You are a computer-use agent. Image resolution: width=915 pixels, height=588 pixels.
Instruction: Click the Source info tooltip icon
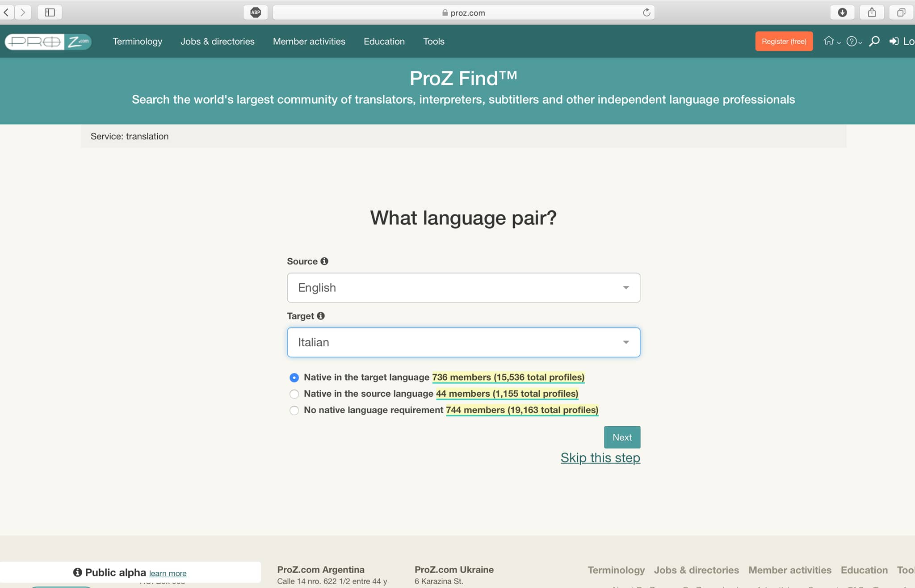click(324, 261)
